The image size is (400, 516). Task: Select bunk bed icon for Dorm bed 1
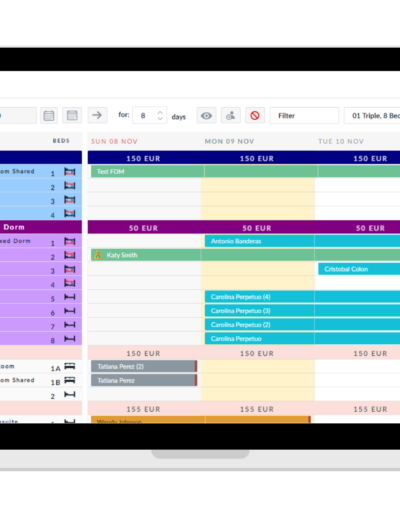pos(70,241)
